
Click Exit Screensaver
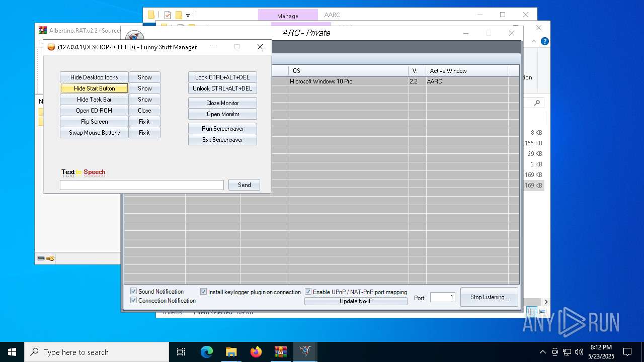coord(222,140)
